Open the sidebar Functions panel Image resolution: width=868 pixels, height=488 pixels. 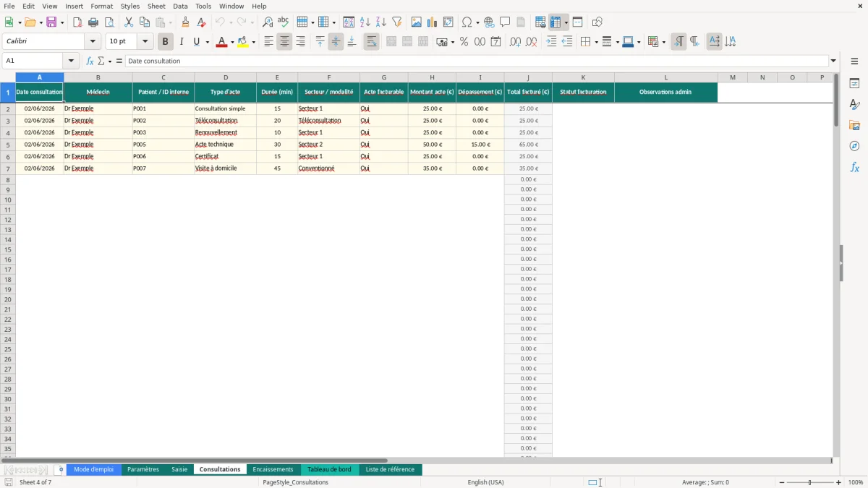pyautogui.click(x=854, y=167)
